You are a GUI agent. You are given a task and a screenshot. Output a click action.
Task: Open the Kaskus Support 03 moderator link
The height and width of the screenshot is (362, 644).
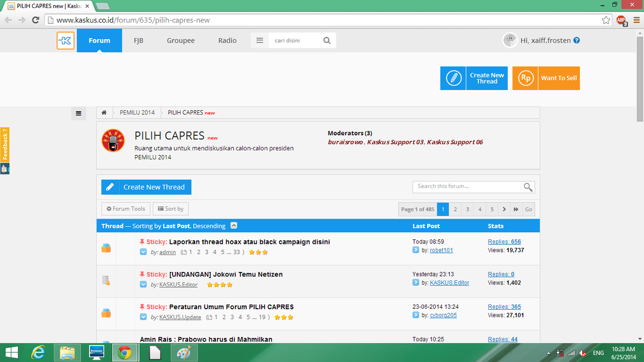(395, 142)
